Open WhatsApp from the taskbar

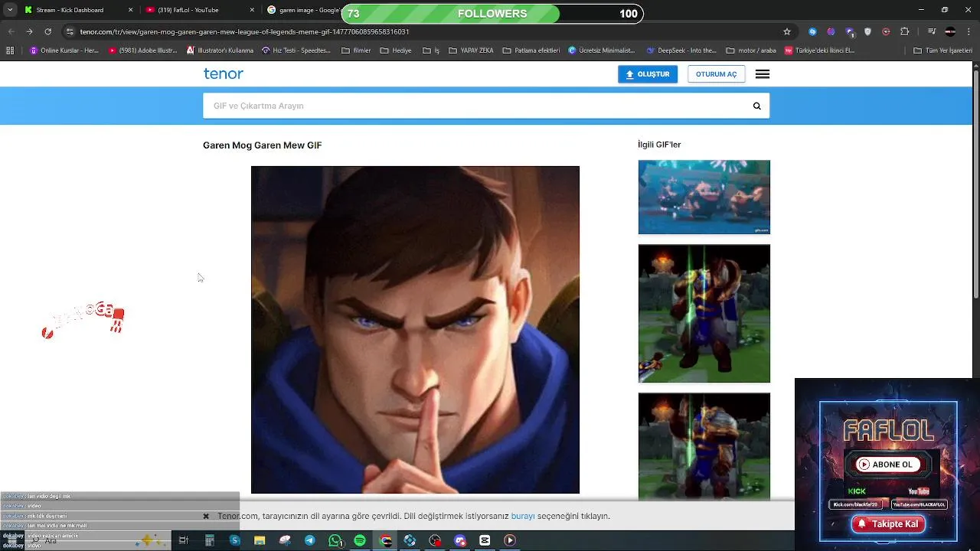tap(335, 540)
